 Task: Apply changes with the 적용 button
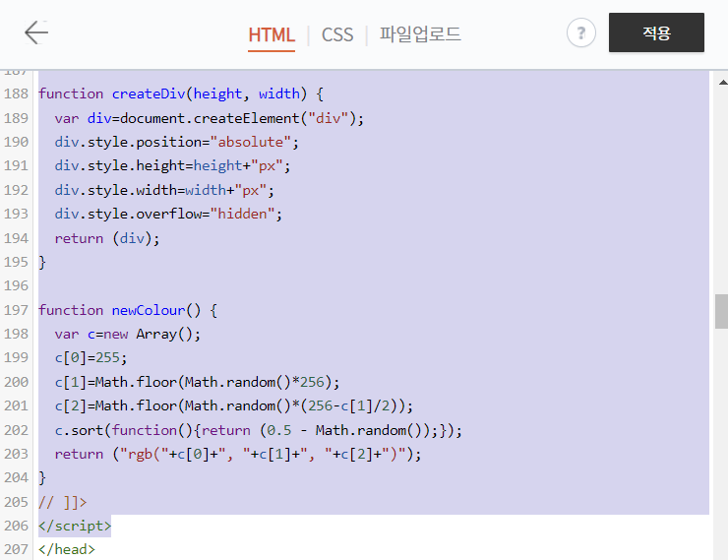pos(656,32)
